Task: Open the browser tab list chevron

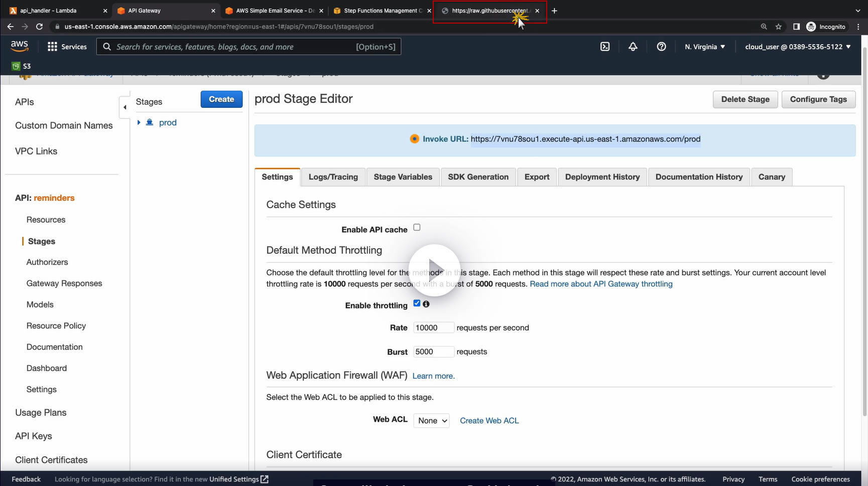Action: coord(857,11)
